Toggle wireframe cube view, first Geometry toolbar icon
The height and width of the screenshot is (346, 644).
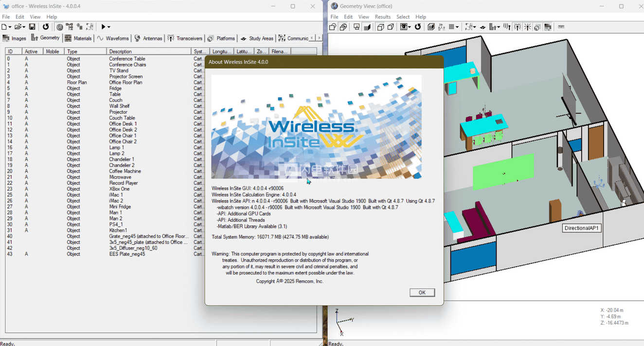pos(333,27)
